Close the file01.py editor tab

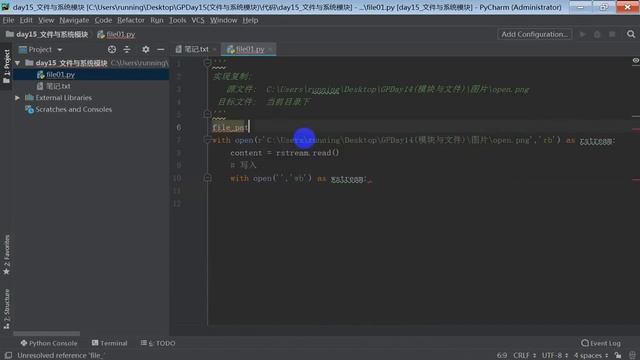point(270,50)
